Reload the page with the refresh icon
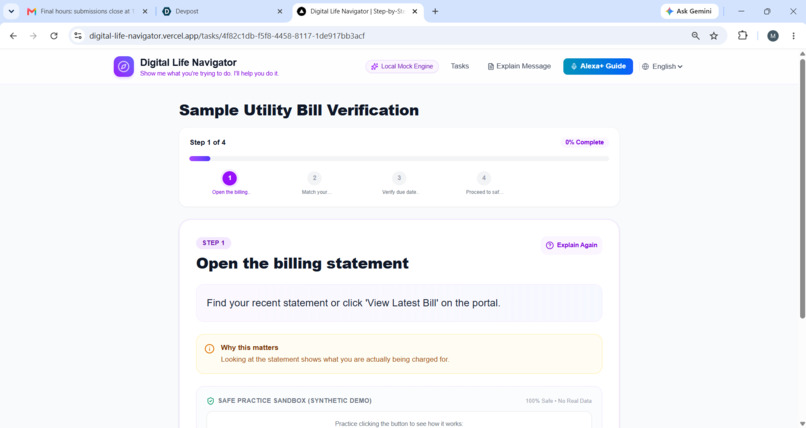The image size is (806, 428). (54, 36)
